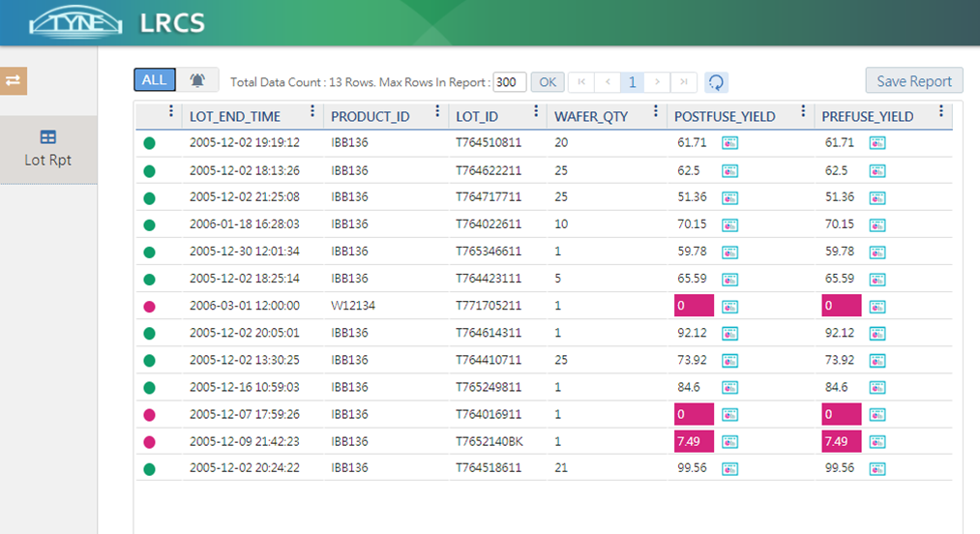Viewport: 980px width, 534px height.
Task: Click red status dot for lot T771705211
Action: point(149,307)
